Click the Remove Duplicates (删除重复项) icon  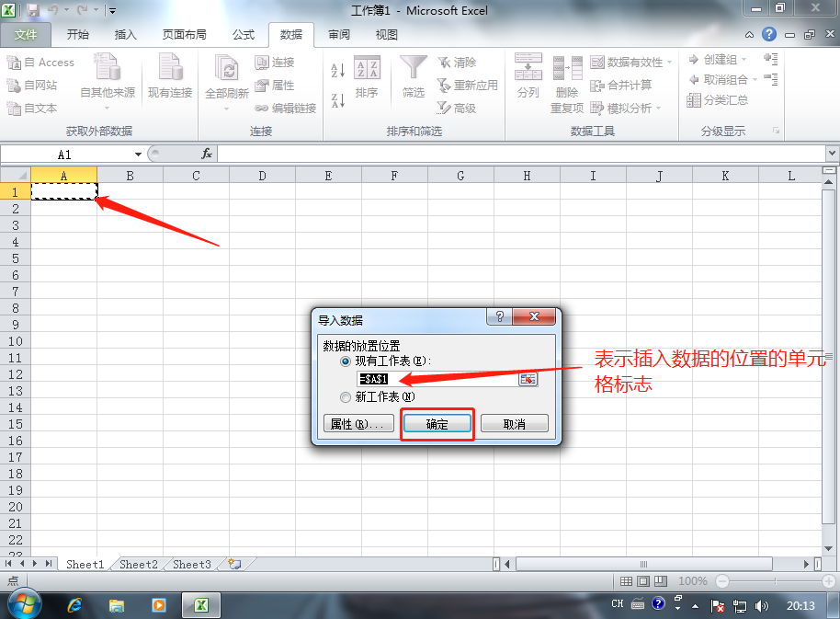[x=567, y=69]
